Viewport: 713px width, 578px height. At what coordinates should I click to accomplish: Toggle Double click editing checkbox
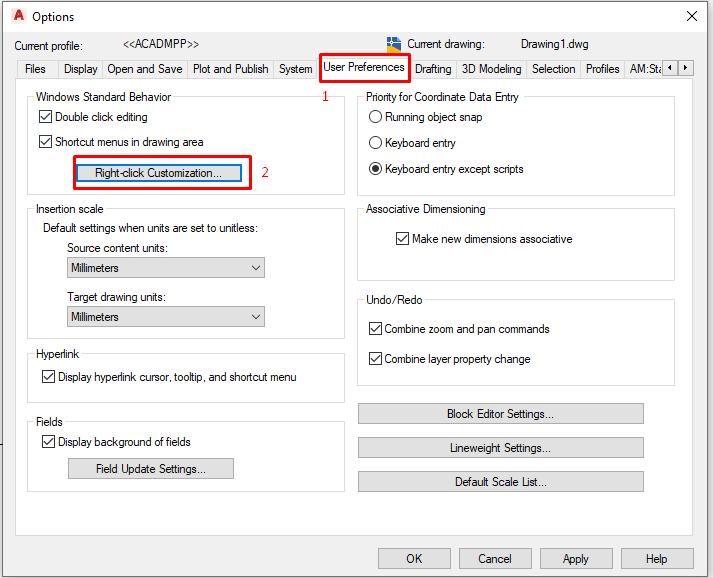point(45,117)
